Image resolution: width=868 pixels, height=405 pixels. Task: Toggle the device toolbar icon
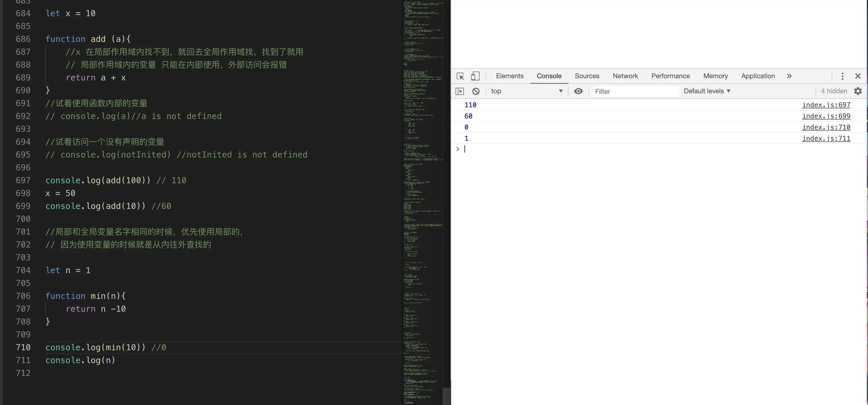(x=475, y=76)
